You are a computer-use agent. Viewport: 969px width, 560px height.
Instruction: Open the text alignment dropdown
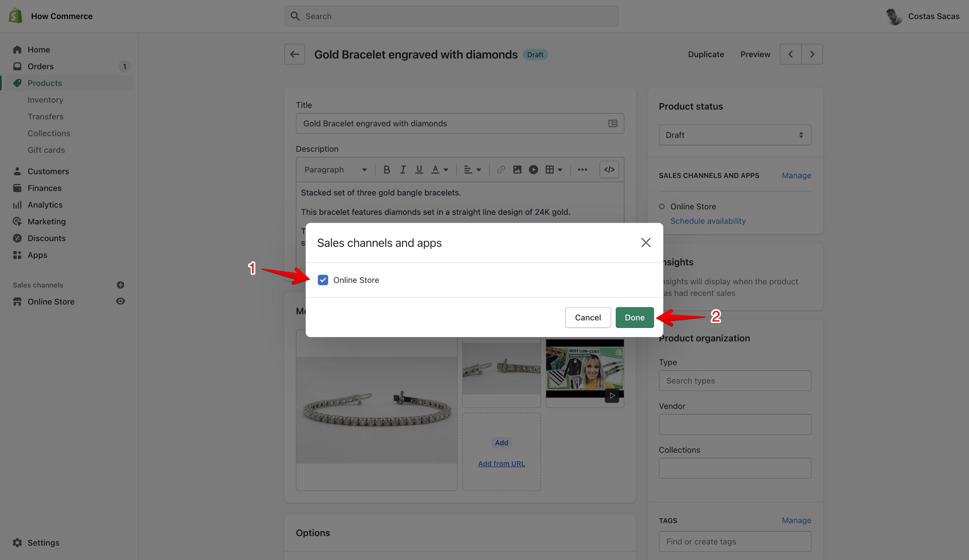[x=472, y=170]
